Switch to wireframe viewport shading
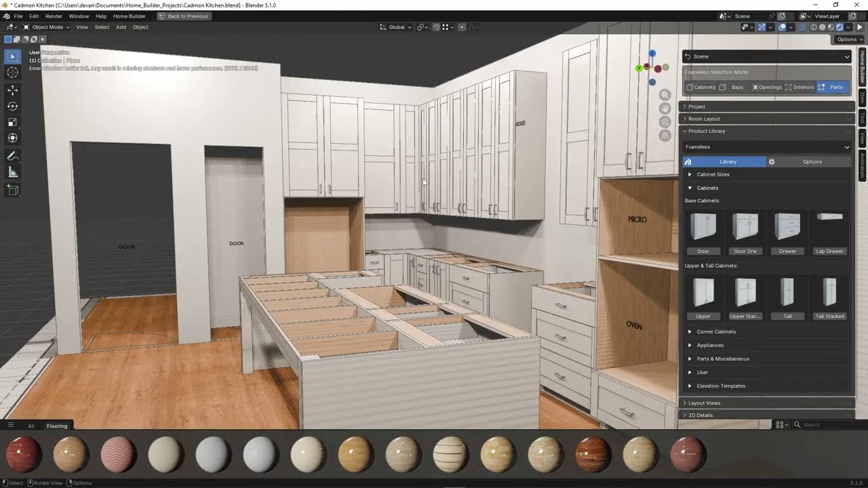 tap(814, 27)
